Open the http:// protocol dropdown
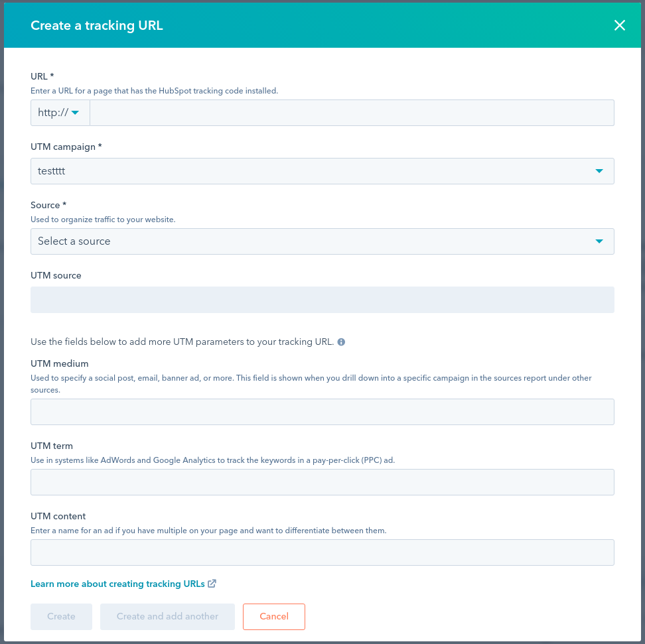The height and width of the screenshot is (644, 645). [60, 112]
